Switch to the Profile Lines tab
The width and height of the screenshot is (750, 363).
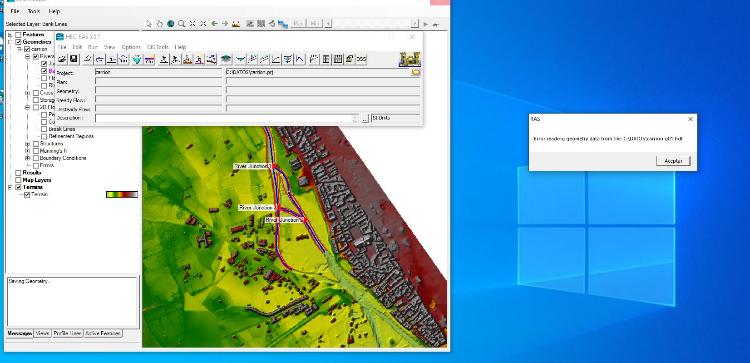pyautogui.click(x=67, y=333)
